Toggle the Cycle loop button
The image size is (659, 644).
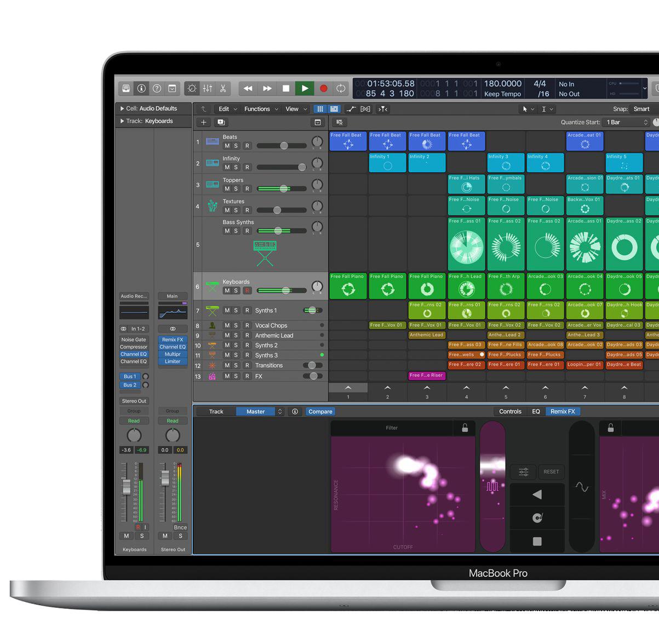click(341, 88)
